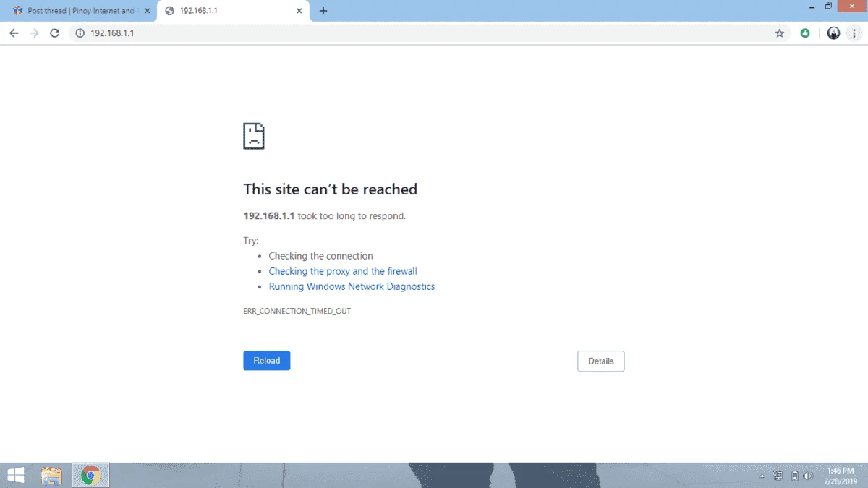Reload the page with the toolbar refresh icon

pyautogui.click(x=54, y=33)
